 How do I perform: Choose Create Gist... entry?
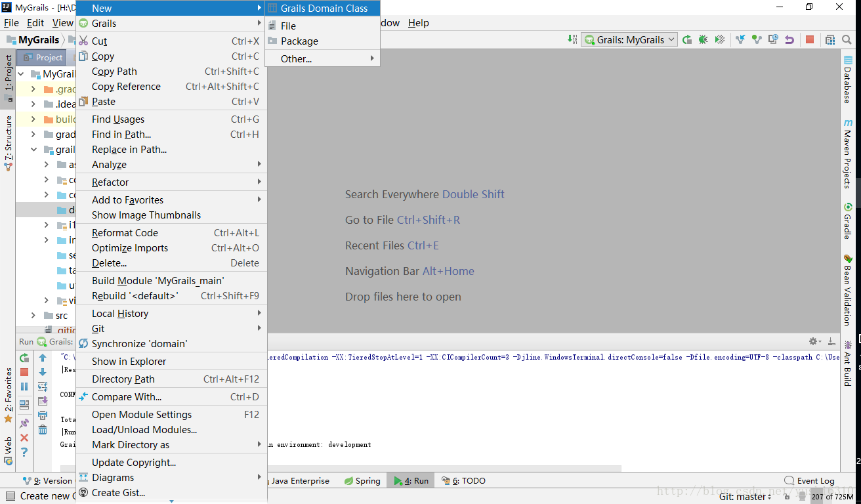click(x=171, y=492)
